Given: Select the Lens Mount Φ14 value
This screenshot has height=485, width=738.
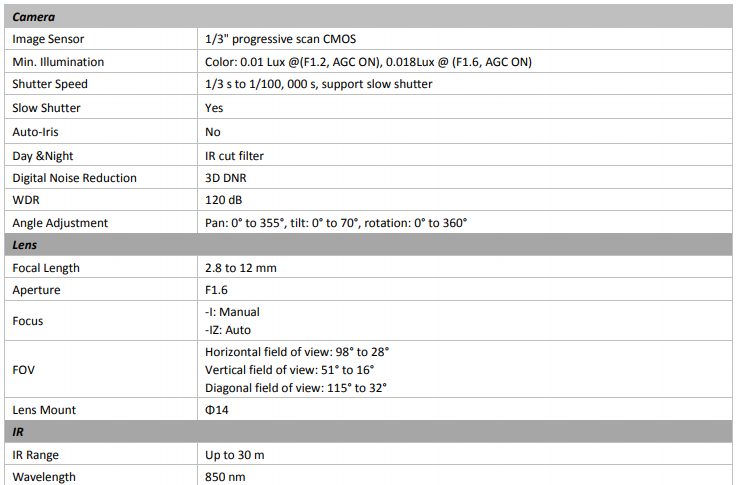Looking at the screenshot, I should (217, 410).
